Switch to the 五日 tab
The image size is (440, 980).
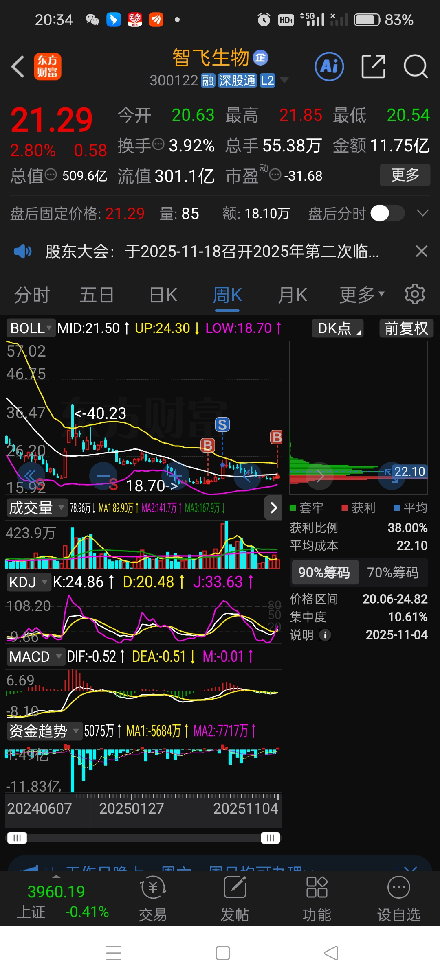click(x=97, y=295)
